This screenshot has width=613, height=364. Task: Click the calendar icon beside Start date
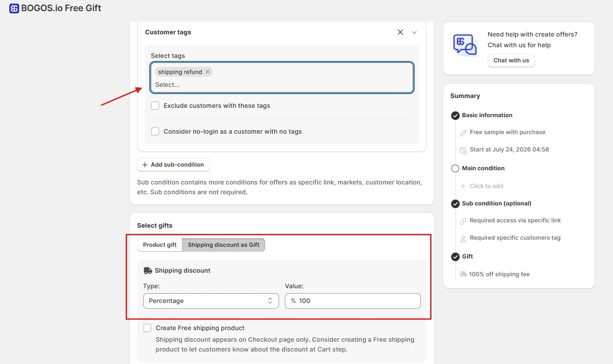(463, 150)
